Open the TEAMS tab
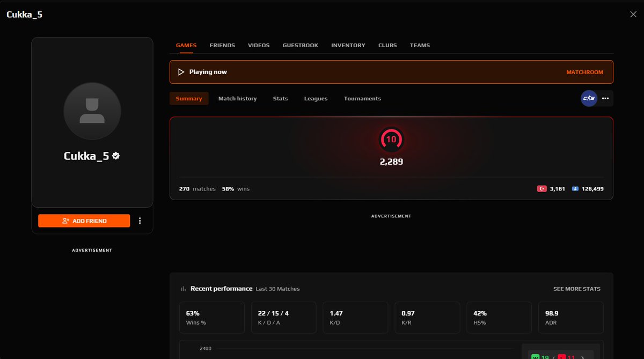The image size is (644, 359). pos(420,46)
